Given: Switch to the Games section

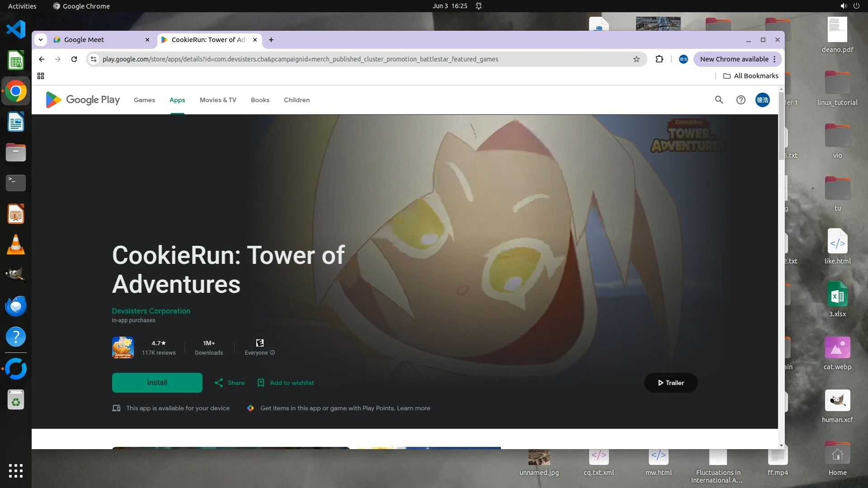Looking at the screenshot, I should point(144,100).
